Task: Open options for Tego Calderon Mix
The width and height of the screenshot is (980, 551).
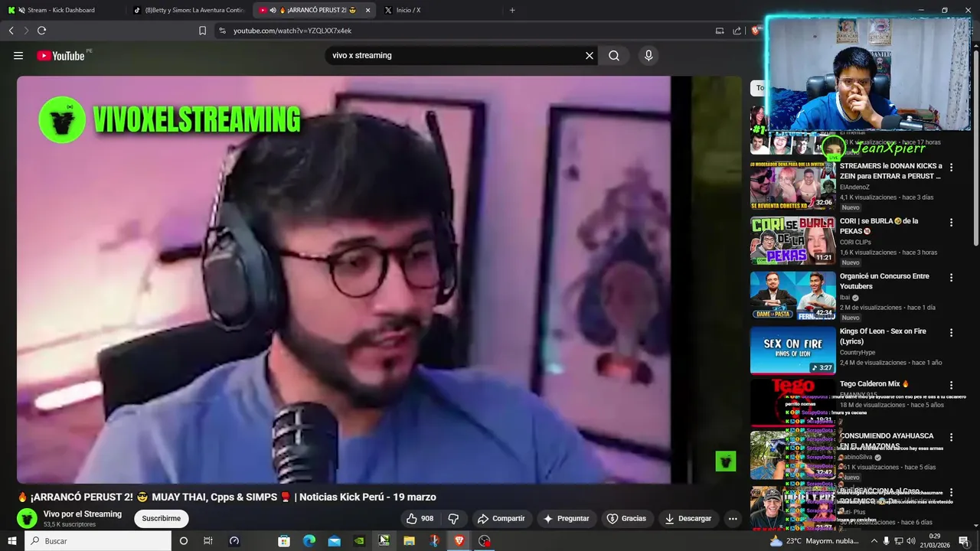Action: point(952,385)
